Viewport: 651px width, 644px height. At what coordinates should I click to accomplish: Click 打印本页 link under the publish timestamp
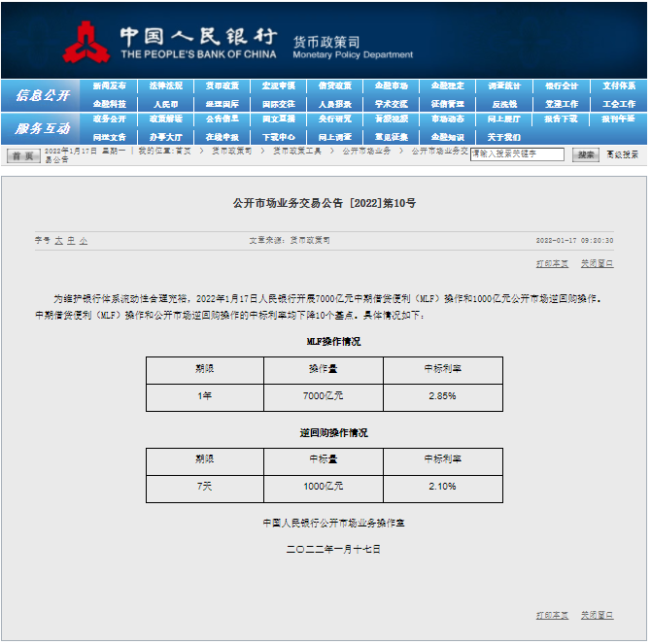pyautogui.click(x=552, y=263)
